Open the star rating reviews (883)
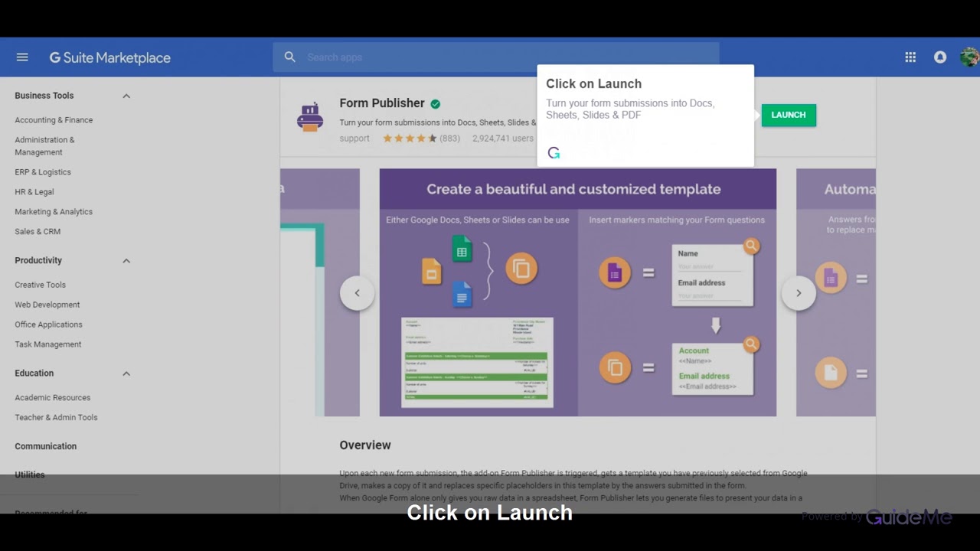980x551 pixels. (x=421, y=139)
